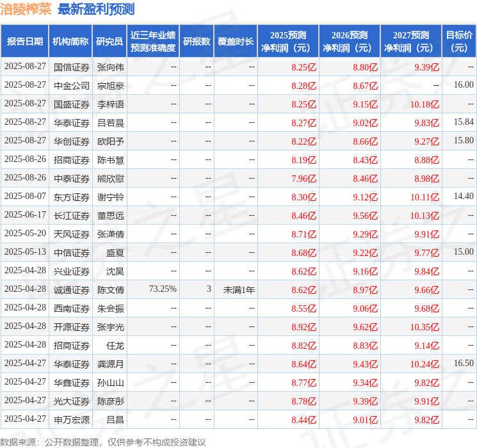
Task: Select 申万宏源 institution cell
Action: tap(72, 420)
